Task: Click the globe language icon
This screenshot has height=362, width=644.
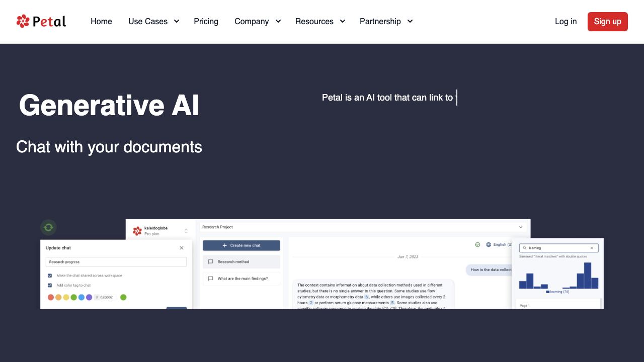Action: [489, 245]
